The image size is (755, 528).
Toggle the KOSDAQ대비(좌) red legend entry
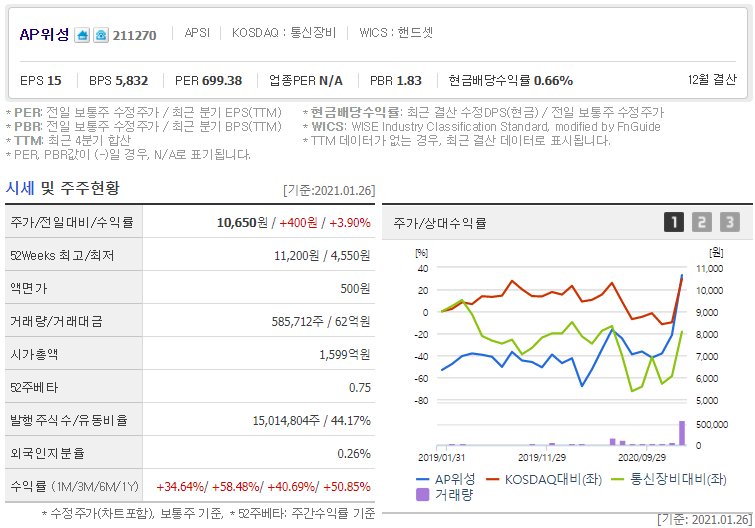click(544, 479)
